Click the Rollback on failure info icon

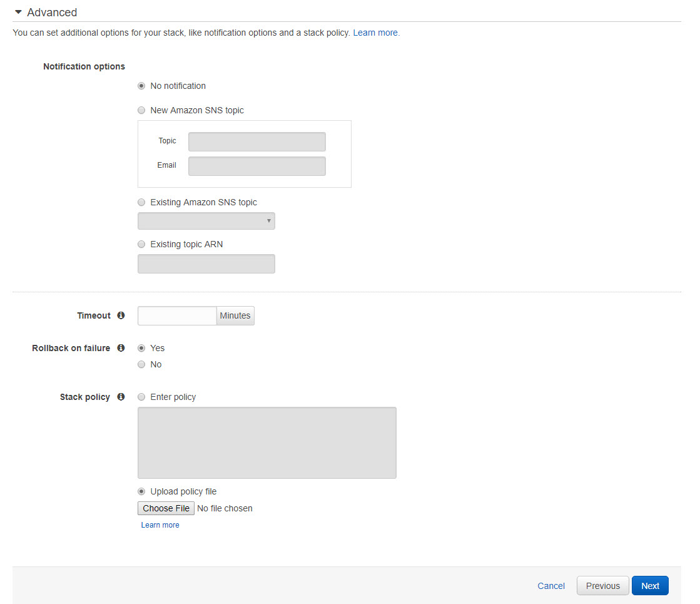pos(121,348)
